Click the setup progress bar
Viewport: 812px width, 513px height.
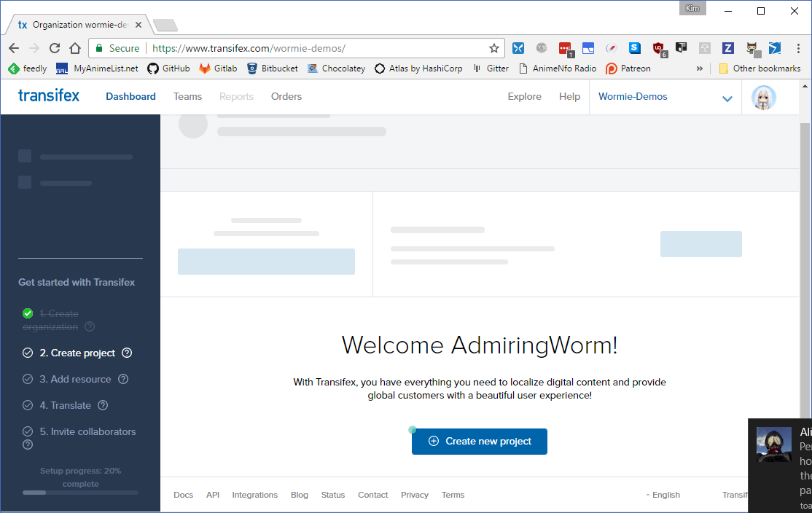pos(80,493)
